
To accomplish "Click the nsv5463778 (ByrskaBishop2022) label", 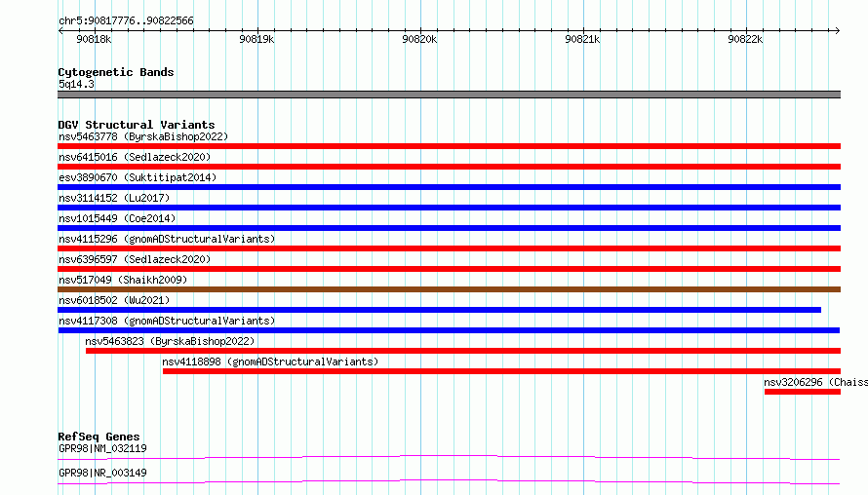I will pyautogui.click(x=143, y=136).
